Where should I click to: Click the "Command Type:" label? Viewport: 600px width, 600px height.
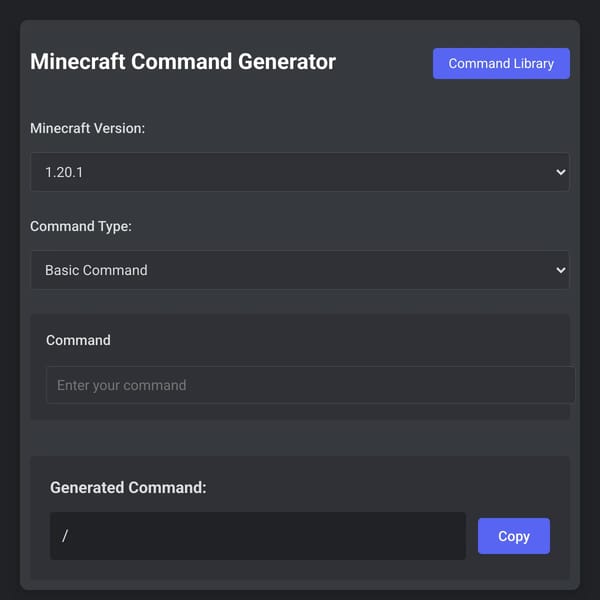point(81,226)
